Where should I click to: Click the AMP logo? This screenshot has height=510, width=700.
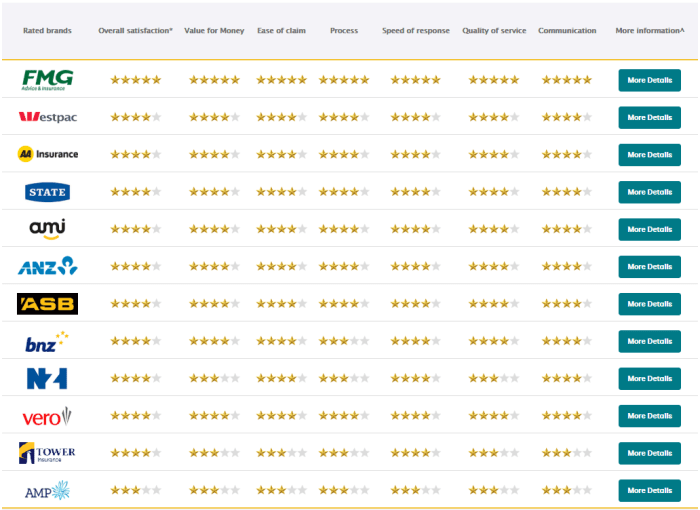coord(47,490)
